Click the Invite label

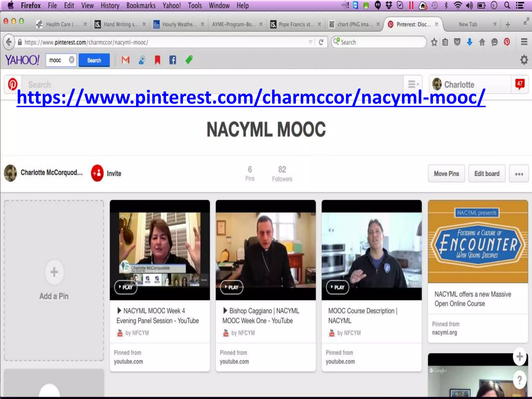[x=114, y=174]
